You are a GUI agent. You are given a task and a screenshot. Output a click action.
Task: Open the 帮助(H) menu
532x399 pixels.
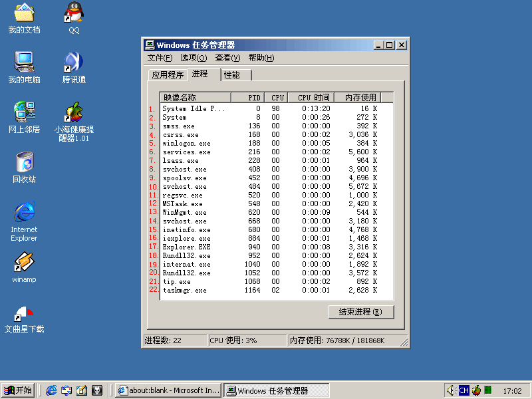[261, 58]
